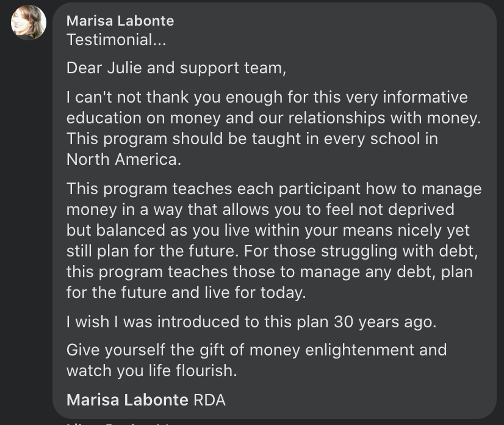The height and width of the screenshot is (425, 504).
Task: Click the line 'This program should be taught'
Action: click(252, 138)
